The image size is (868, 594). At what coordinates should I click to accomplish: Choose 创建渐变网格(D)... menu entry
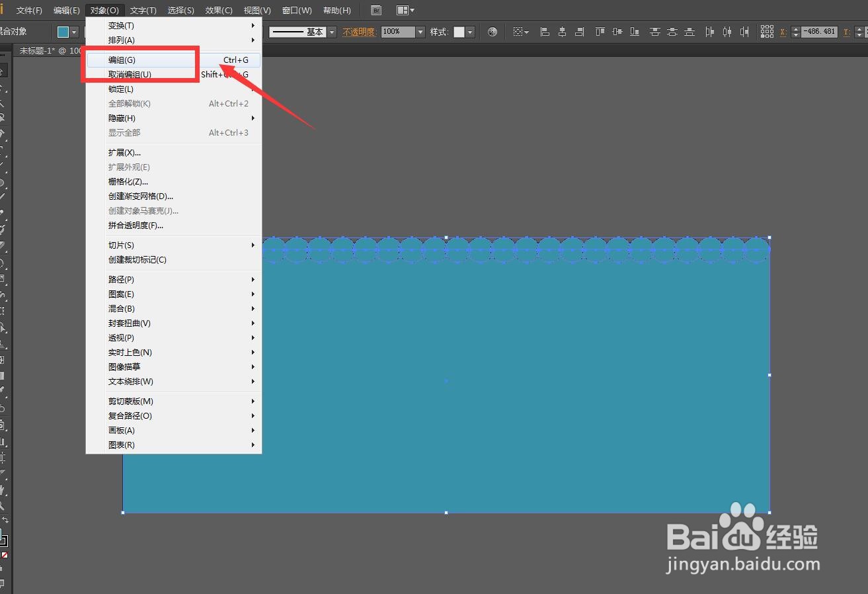pyautogui.click(x=174, y=196)
